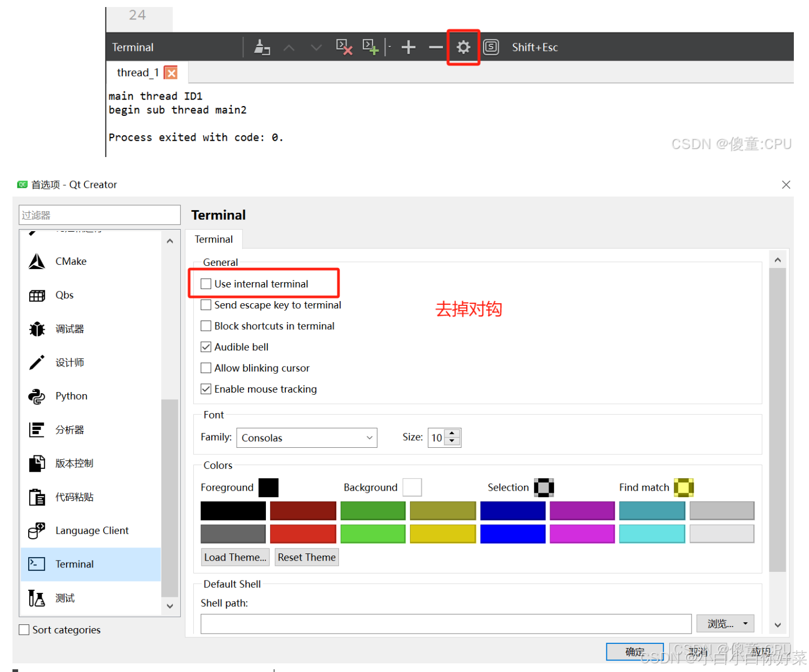Click the 确定 OK button

[x=635, y=651]
